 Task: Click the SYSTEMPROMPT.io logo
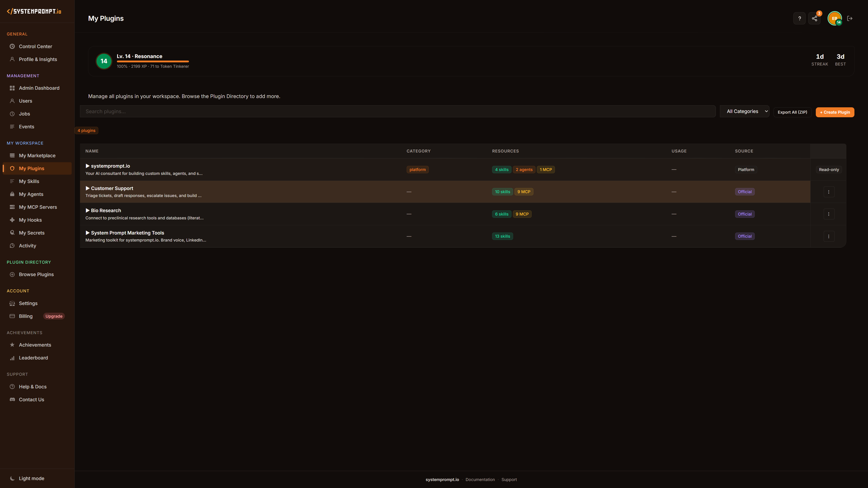coord(34,11)
